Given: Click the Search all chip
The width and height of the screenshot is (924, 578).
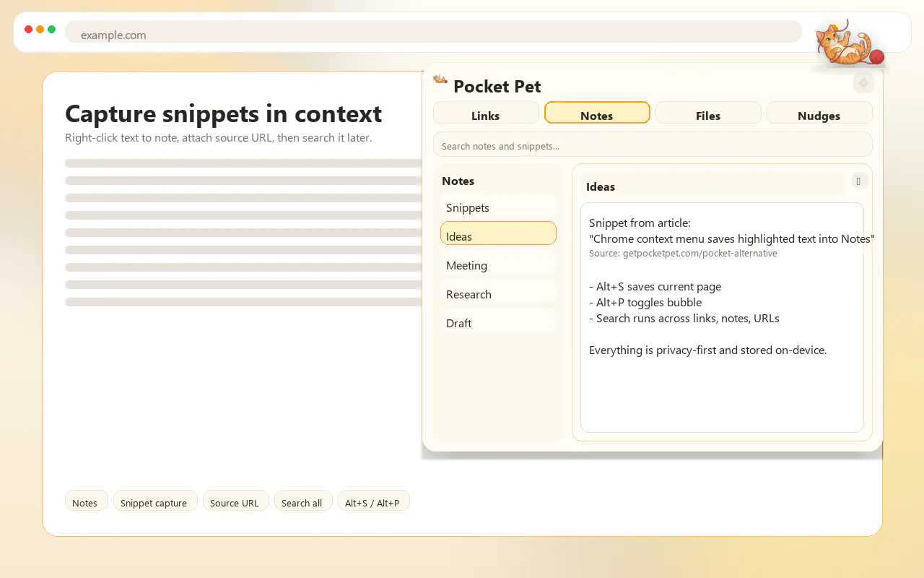Looking at the screenshot, I should [302, 501].
